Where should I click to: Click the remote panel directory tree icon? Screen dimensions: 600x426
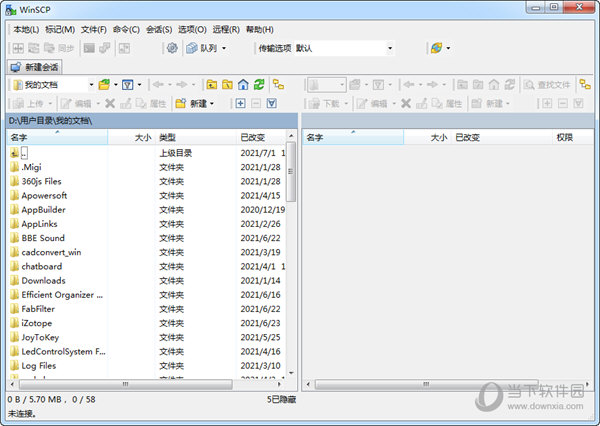point(585,84)
